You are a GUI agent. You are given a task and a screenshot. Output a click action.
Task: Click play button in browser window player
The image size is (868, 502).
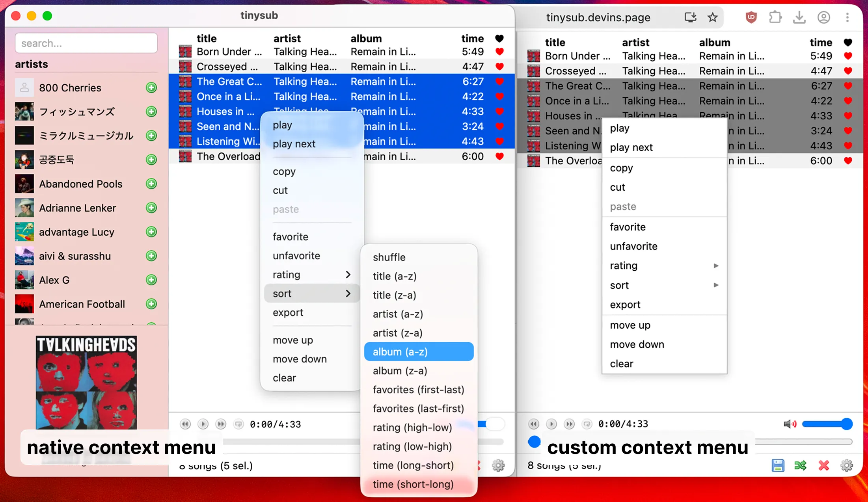click(x=551, y=424)
